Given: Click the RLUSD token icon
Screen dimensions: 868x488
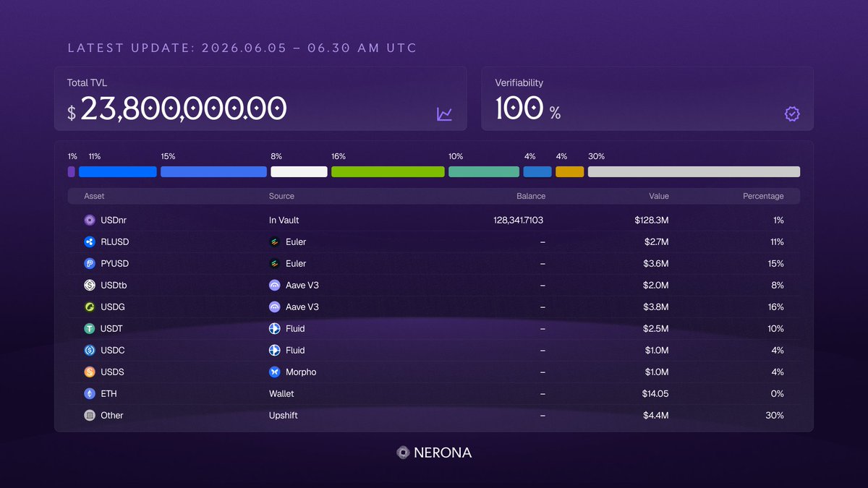Looking at the screenshot, I should (x=90, y=241).
